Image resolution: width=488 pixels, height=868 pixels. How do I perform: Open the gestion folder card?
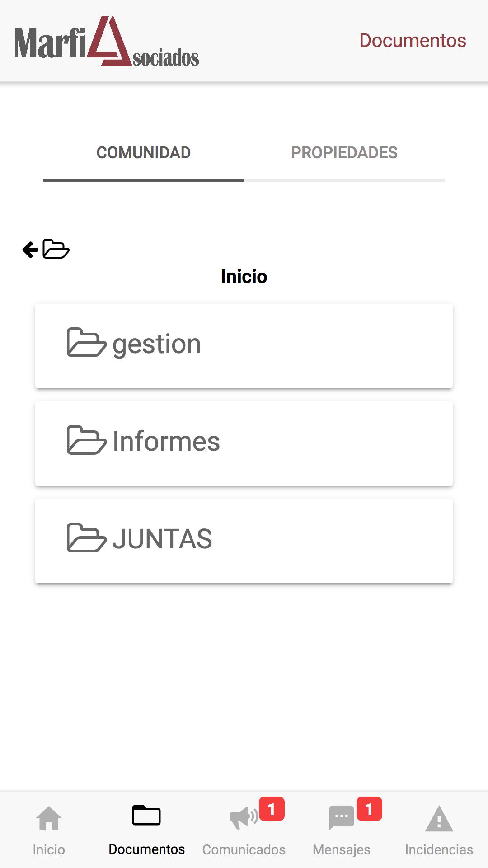click(244, 346)
